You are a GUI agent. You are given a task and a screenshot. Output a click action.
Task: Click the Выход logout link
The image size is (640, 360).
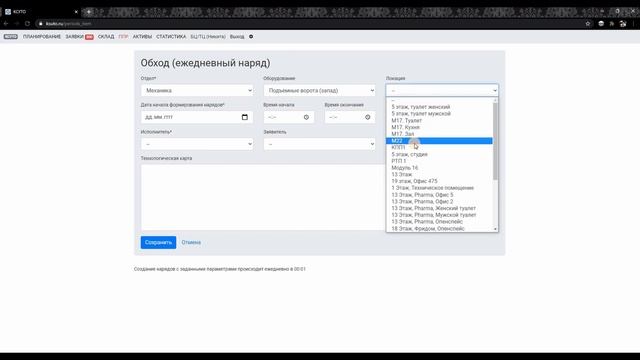click(x=237, y=37)
